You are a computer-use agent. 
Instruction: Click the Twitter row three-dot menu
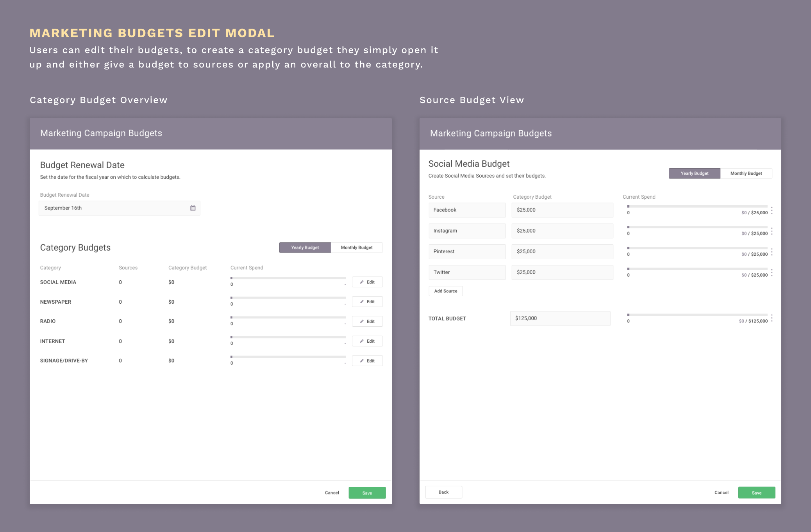tap(772, 272)
